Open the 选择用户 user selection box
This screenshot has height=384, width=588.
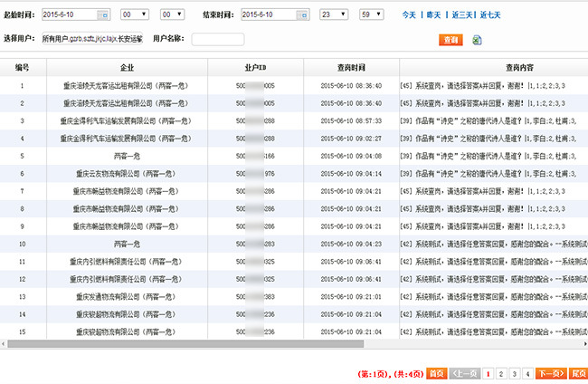coord(92,39)
